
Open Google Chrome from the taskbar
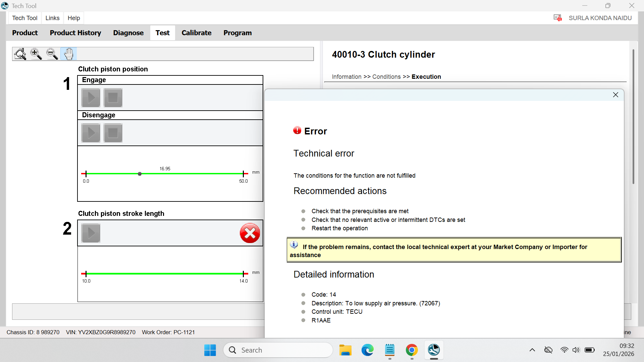click(412, 350)
